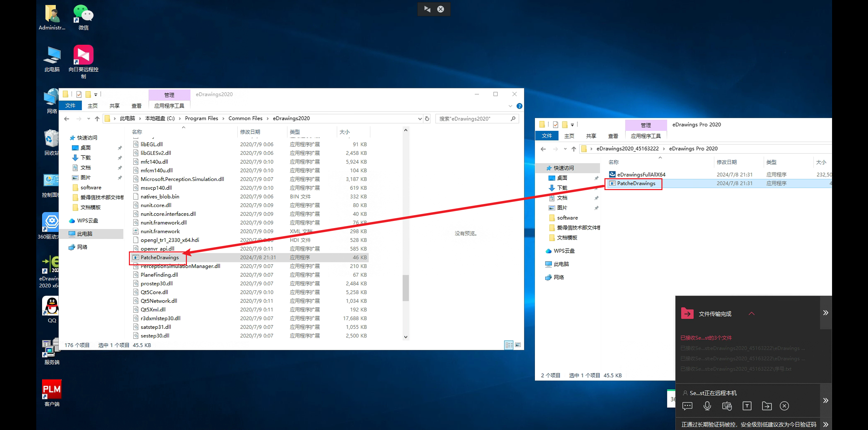Open the 查看 tab in eDrawings2020 window
This screenshot has width=868, height=430.
[x=136, y=106]
